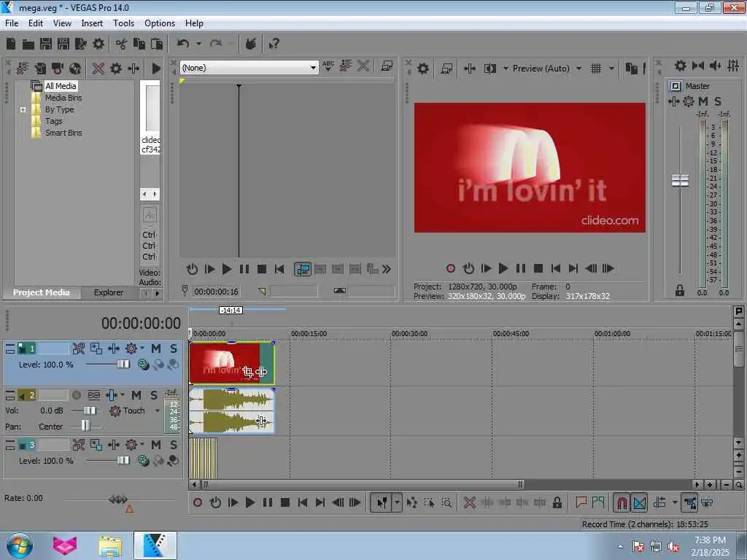Viewport: 747px width, 560px height.
Task: Click the Master volume fader
Action: pyautogui.click(x=680, y=181)
